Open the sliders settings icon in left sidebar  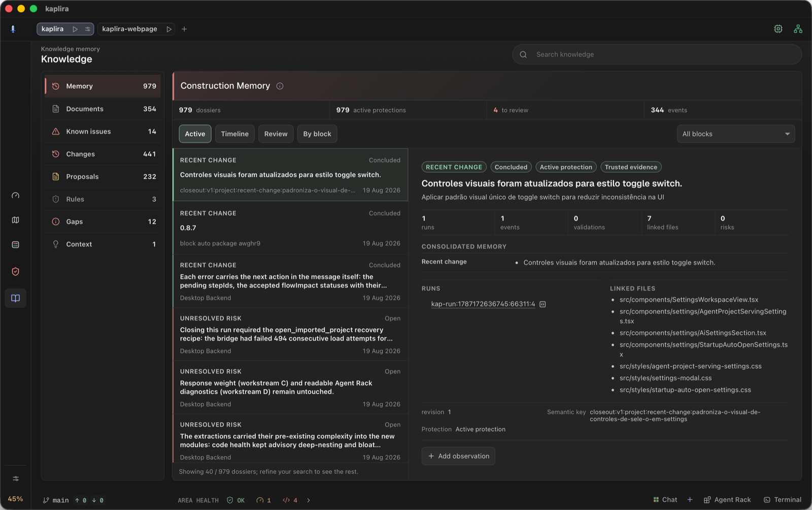tap(16, 479)
